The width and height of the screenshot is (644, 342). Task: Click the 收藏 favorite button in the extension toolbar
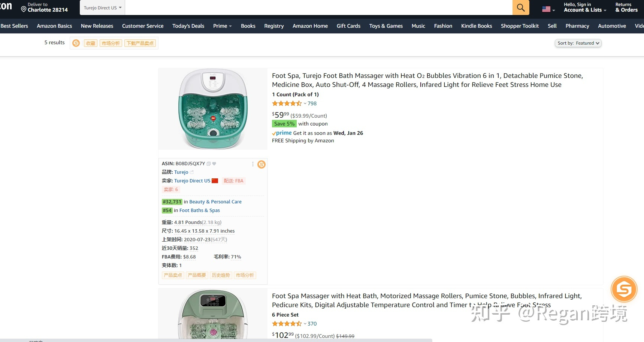click(x=90, y=43)
